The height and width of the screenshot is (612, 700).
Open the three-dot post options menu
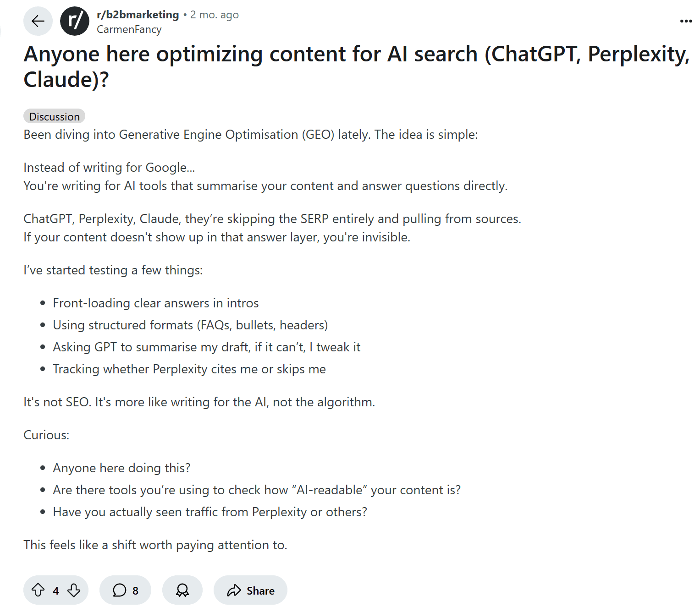tap(686, 21)
